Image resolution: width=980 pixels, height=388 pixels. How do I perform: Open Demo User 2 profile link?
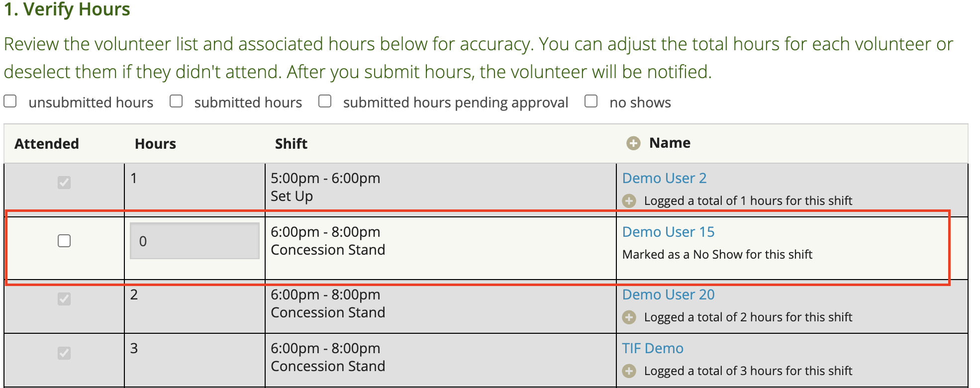[x=664, y=178]
